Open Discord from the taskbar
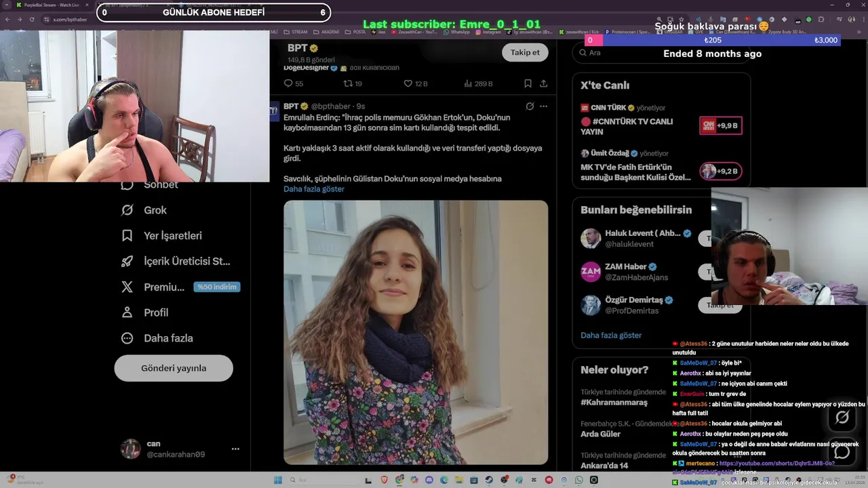The width and height of the screenshot is (868, 488). [x=429, y=480]
